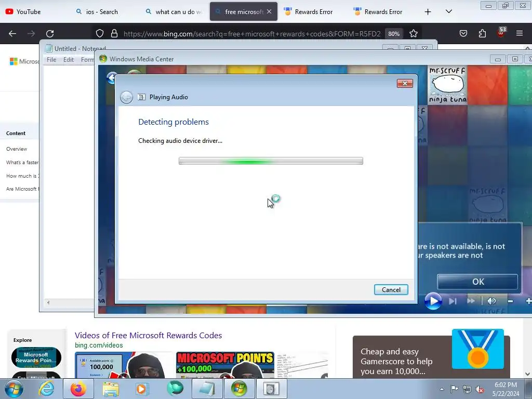
Task: Open 'How much is' content link
Action: pos(22,176)
